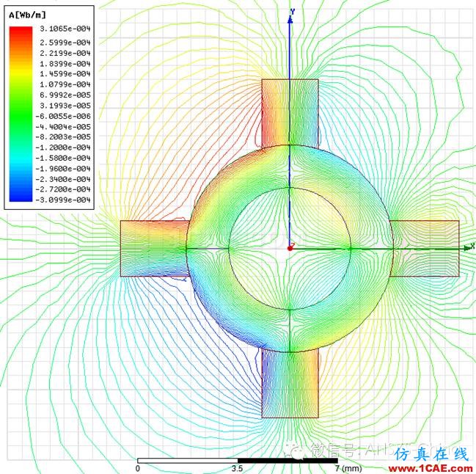Click the Y axis label
This screenshot has width=476, height=474.
click(293, 12)
